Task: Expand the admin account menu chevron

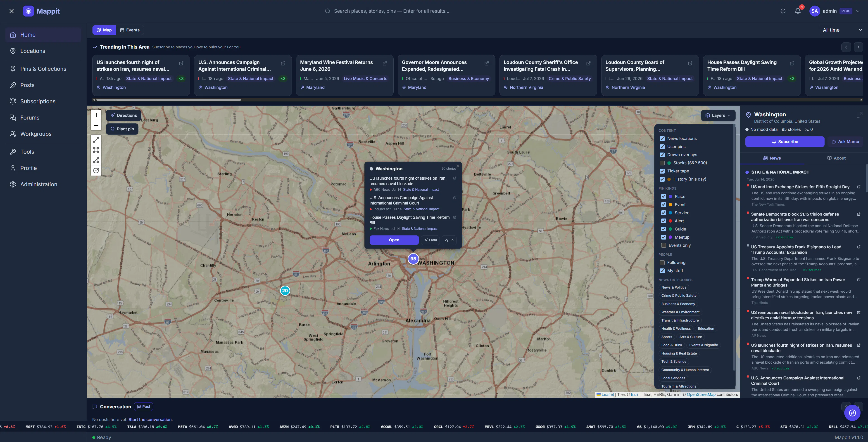Action: [858, 11]
